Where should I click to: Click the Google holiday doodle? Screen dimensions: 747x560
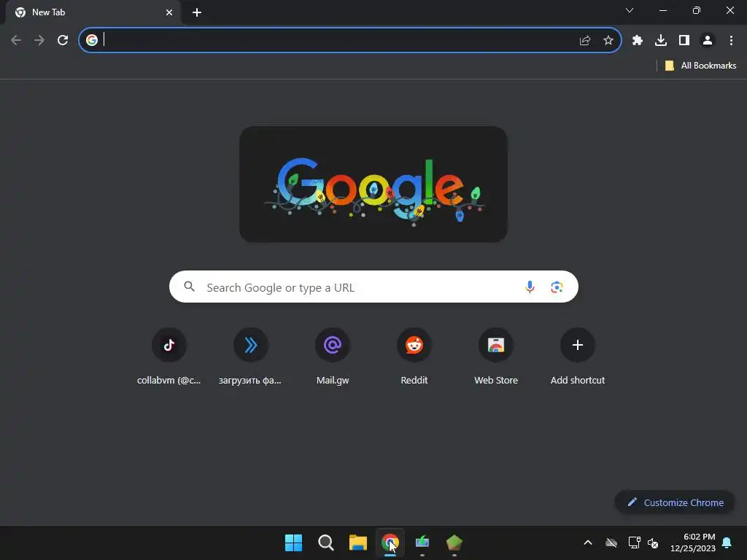[373, 184]
